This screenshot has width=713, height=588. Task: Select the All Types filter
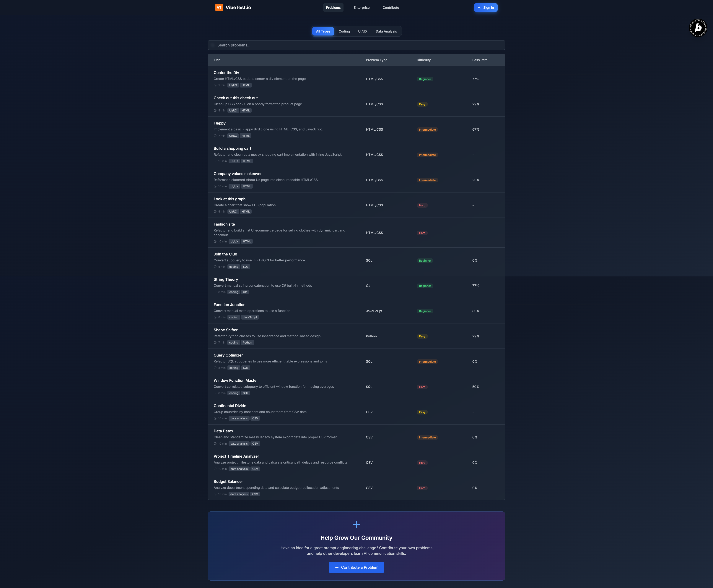click(323, 31)
